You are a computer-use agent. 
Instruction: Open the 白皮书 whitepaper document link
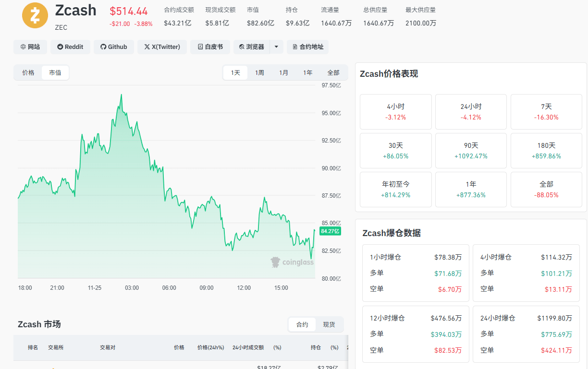(x=210, y=47)
